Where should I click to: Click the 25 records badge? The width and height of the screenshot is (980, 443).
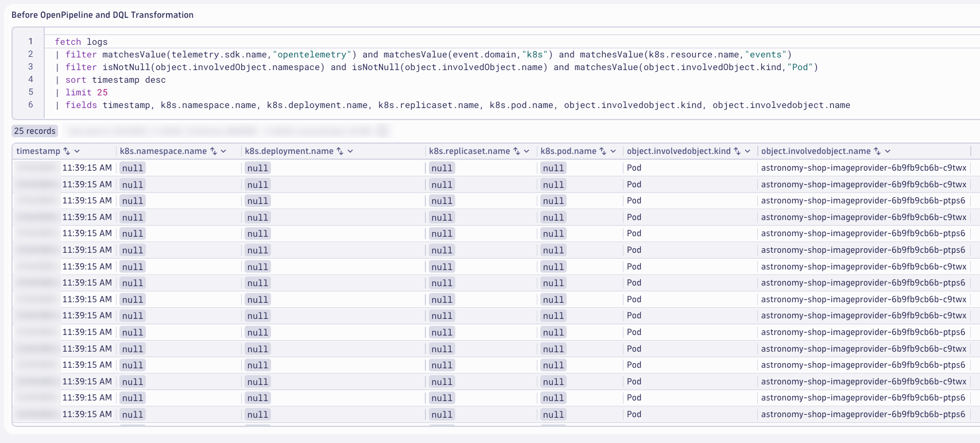pos(35,131)
